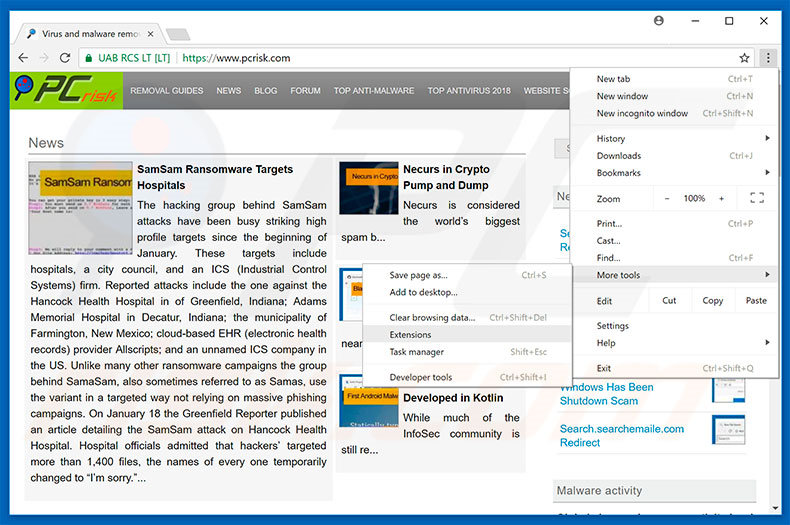Click the Malware activity heading
790x525 pixels.
[599, 491]
